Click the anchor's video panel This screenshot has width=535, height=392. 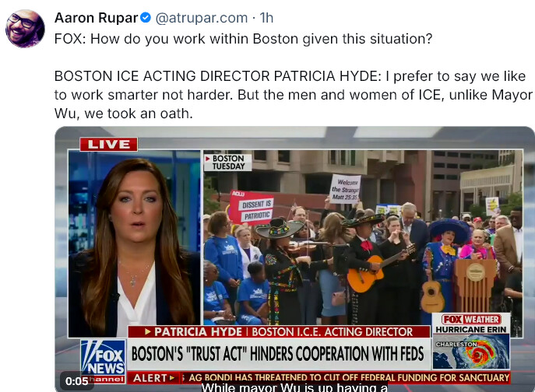point(135,243)
